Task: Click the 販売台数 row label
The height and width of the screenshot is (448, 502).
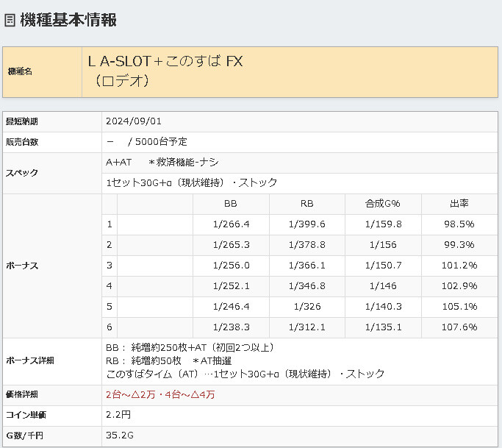Action: click(22, 142)
